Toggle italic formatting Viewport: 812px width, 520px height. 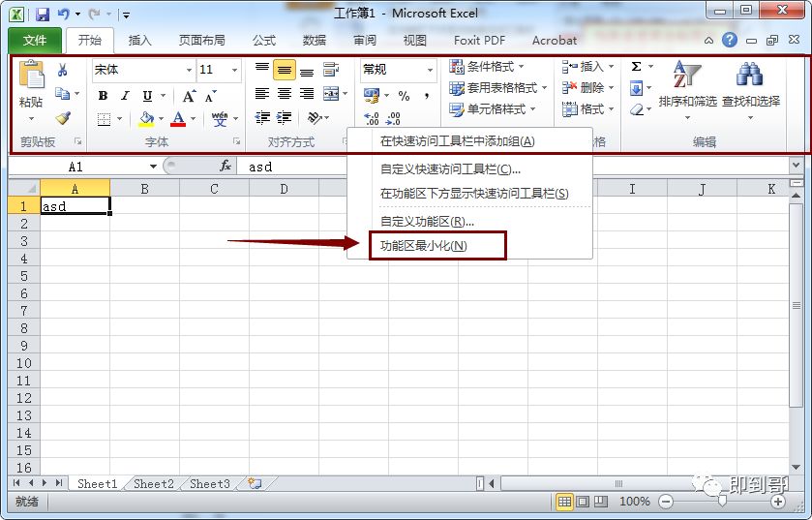pos(125,95)
